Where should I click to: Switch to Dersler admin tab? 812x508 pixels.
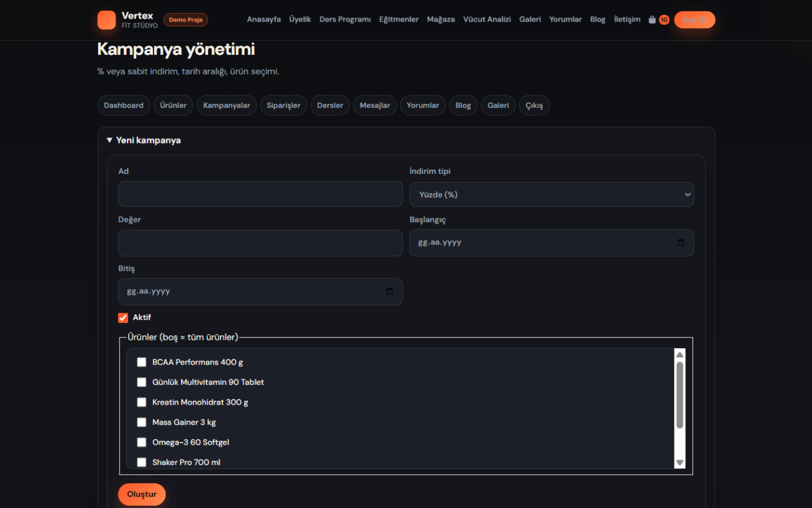tap(330, 106)
